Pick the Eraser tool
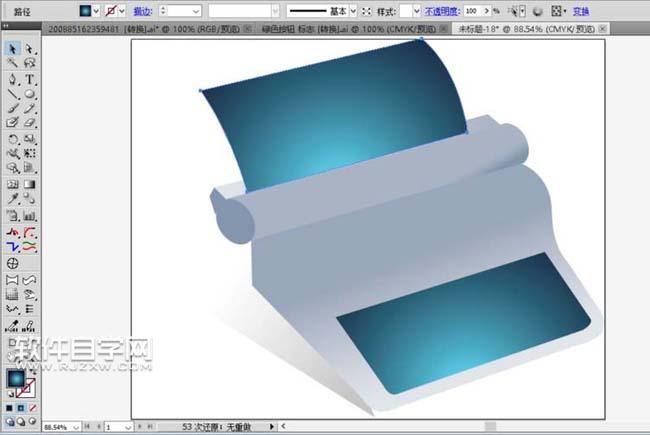This screenshot has width=650, height=435. (x=29, y=123)
